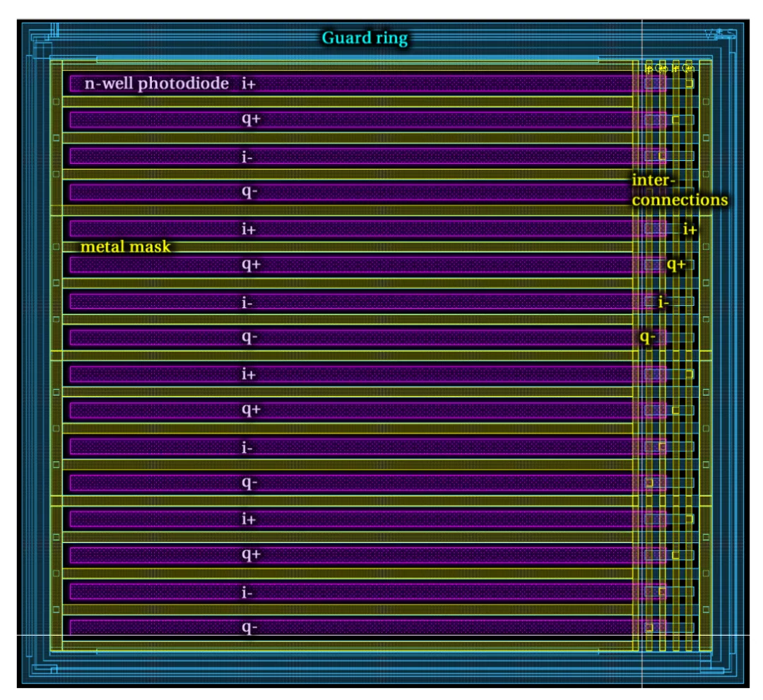Click the yellow "i-" interconnection label
The width and height of the screenshot is (763, 700).
click(x=663, y=302)
